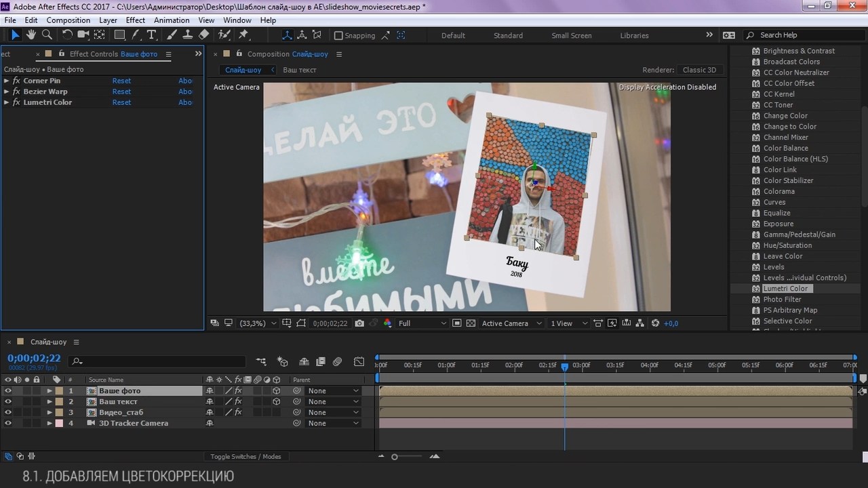Switch to the Ваш текст composition tab
The height and width of the screenshot is (488, 868).
click(x=299, y=70)
